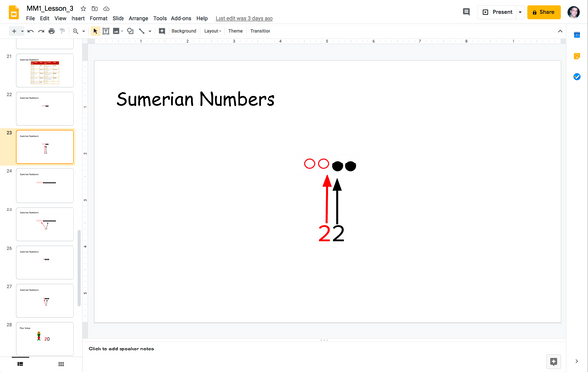This screenshot has height=372, width=588.
Task: Check the cloud save status icon
Action: (106, 8)
